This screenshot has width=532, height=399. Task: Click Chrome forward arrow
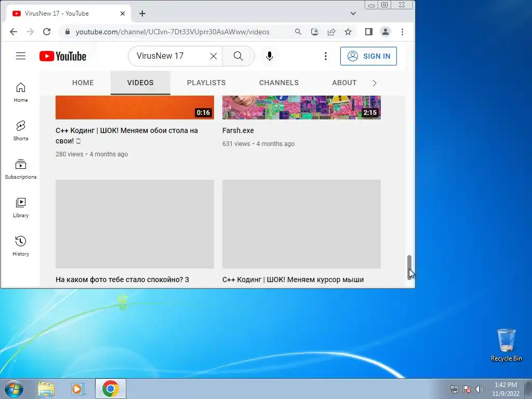tap(30, 32)
